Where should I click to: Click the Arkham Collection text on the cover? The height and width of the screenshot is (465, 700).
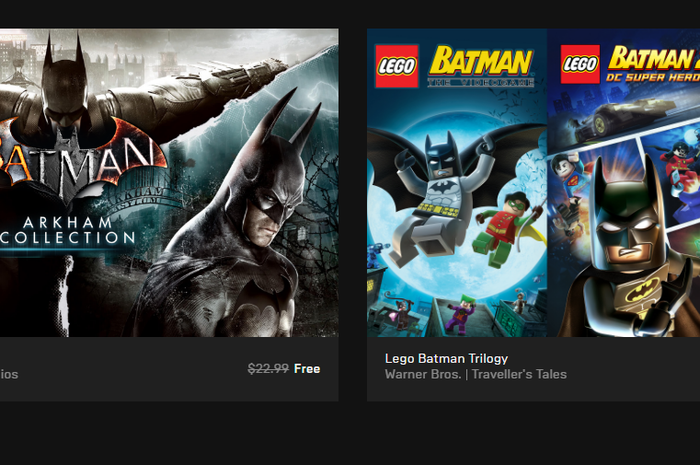[x=68, y=230]
